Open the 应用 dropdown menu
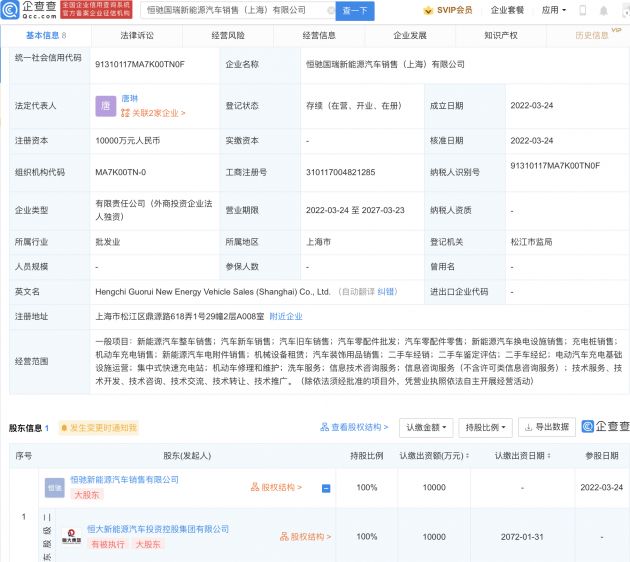The height and width of the screenshot is (562, 630). coord(554,10)
